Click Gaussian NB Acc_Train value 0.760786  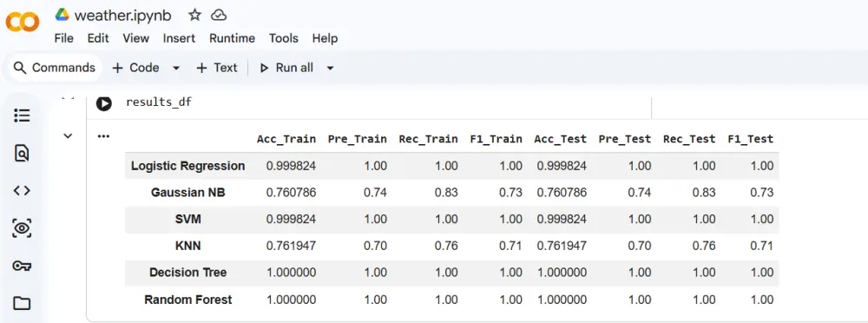pyautogui.click(x=291, y=192)
